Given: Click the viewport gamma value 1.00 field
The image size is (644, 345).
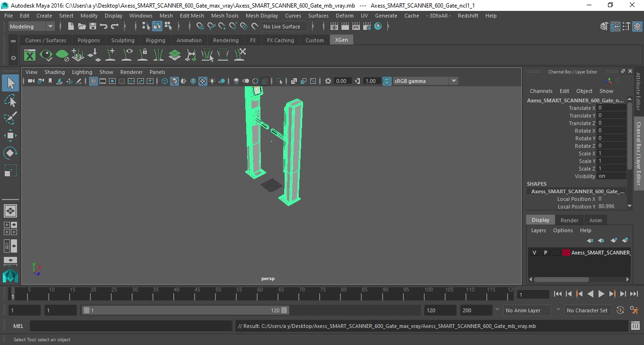Looking at the screenshot, I should [371, 81].
